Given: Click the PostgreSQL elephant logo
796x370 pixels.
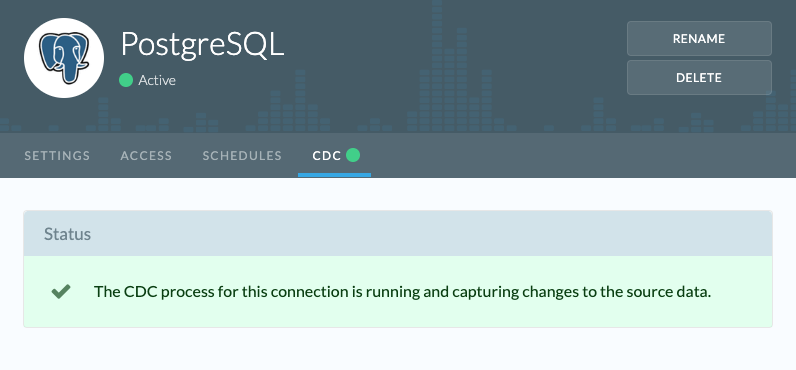Looking at the screenshot, I should click(x=64, y=58).
